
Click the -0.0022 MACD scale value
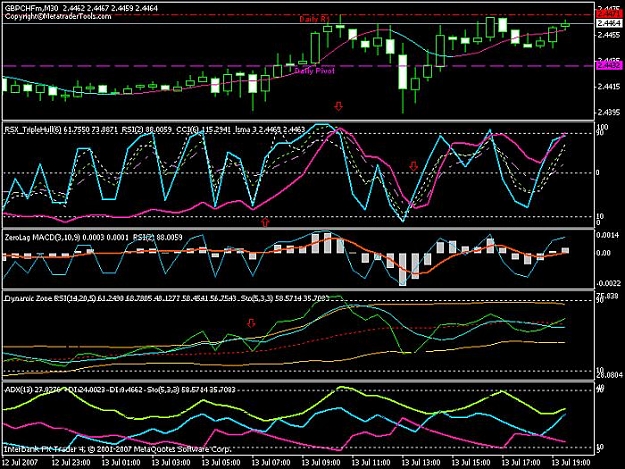click(608, 283)
